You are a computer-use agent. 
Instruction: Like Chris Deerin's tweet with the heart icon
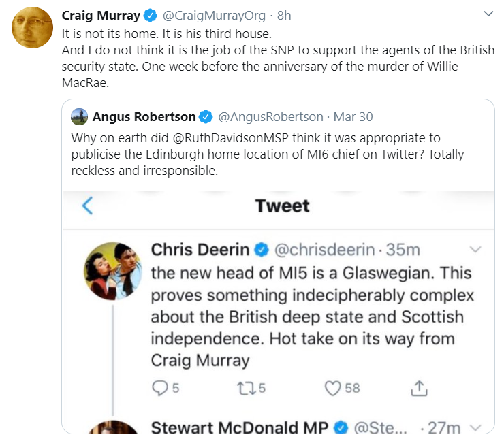[332, 388]
